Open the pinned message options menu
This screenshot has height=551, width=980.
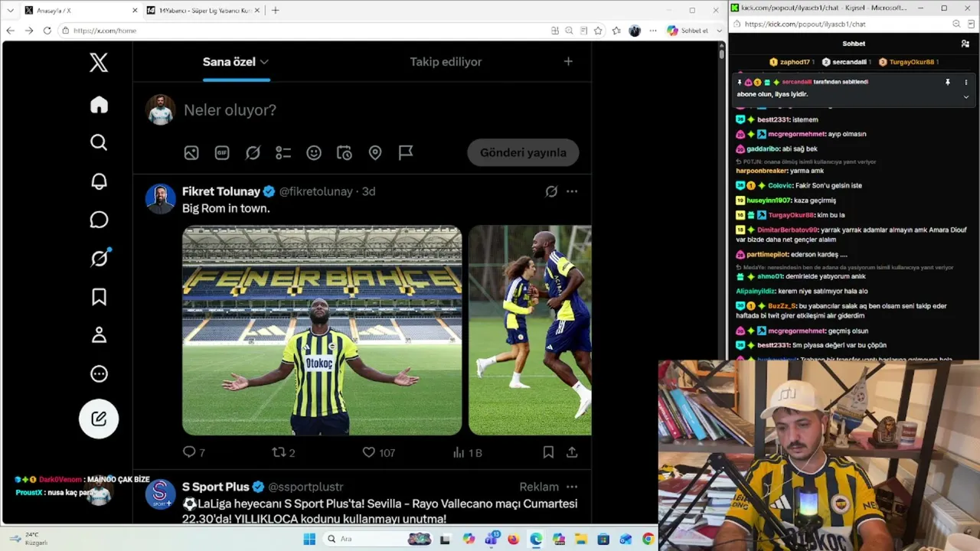(x=966, y=82)
